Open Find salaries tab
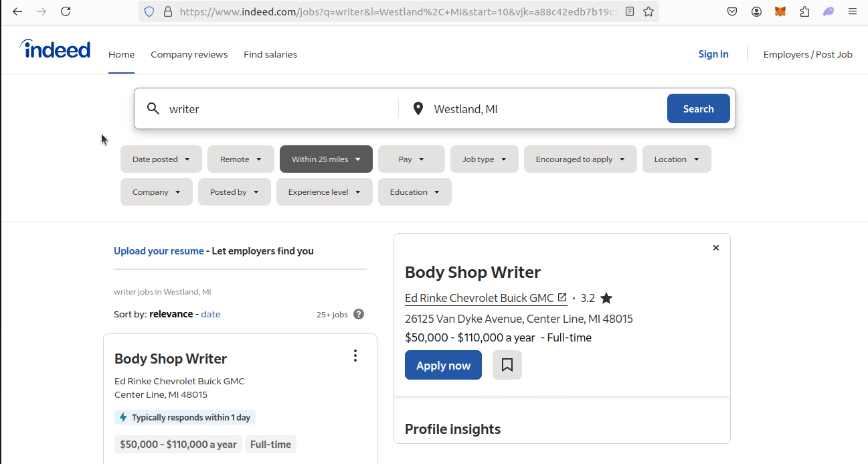This screenshot has width=868, height=464. click(x=270, y=54)
